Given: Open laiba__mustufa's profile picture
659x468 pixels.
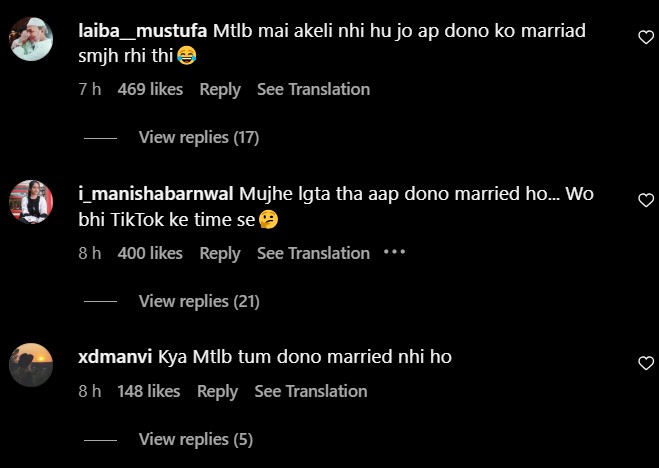Looking at the screenshot, I should coord(31,40).
